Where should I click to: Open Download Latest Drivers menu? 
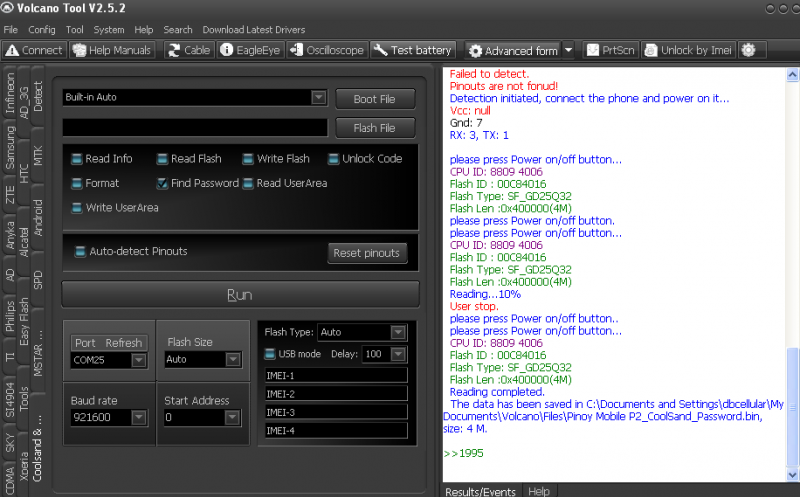tap(254, 30)
